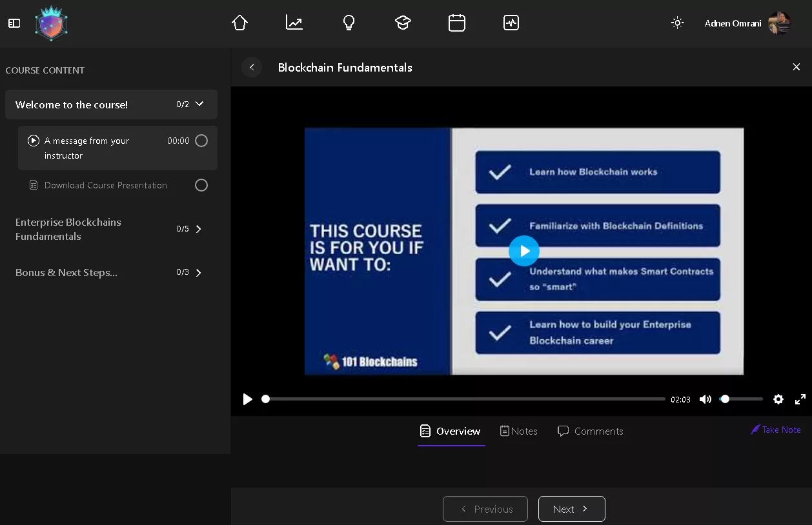Image resolution: width=812 pixels, height=525 pixels.
Task: Collapse the 'Welcome to the course!' section
Action: [x=199, y=104]
